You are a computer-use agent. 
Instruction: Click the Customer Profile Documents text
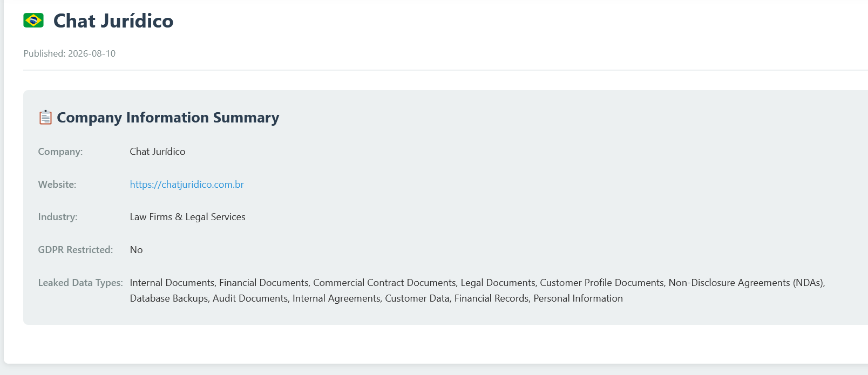[602, 283]
